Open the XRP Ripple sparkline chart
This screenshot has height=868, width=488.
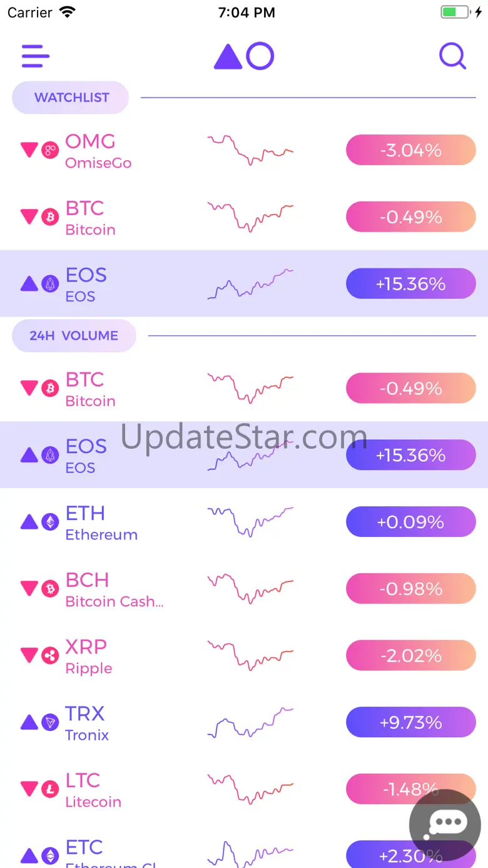[x=250, y=655]
